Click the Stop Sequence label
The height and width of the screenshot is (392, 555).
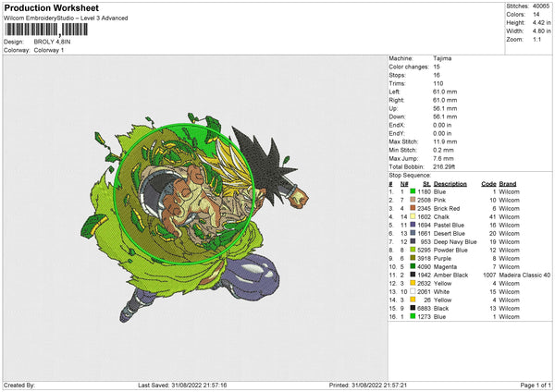point(410,176)
